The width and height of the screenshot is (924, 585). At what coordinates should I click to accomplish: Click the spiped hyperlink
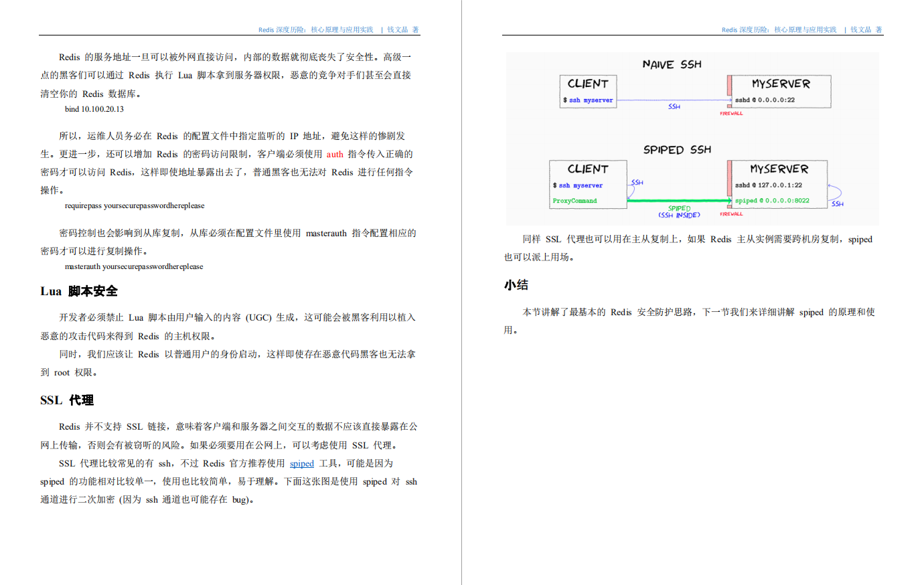tap(301, 463)
